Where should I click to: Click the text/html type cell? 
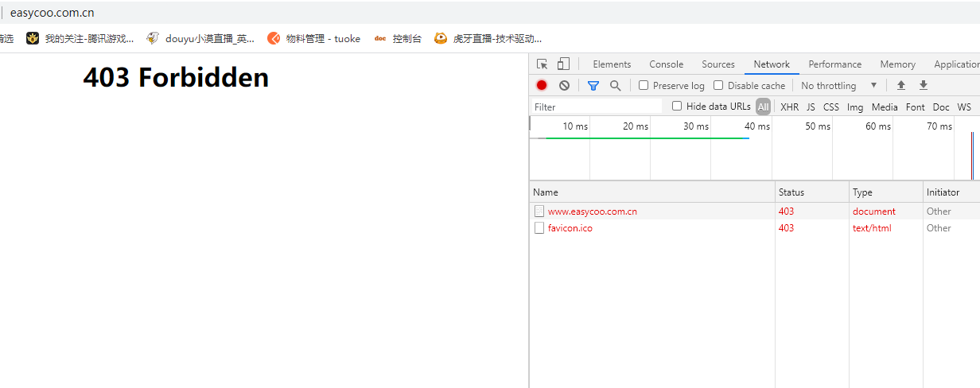click(872, 228)
